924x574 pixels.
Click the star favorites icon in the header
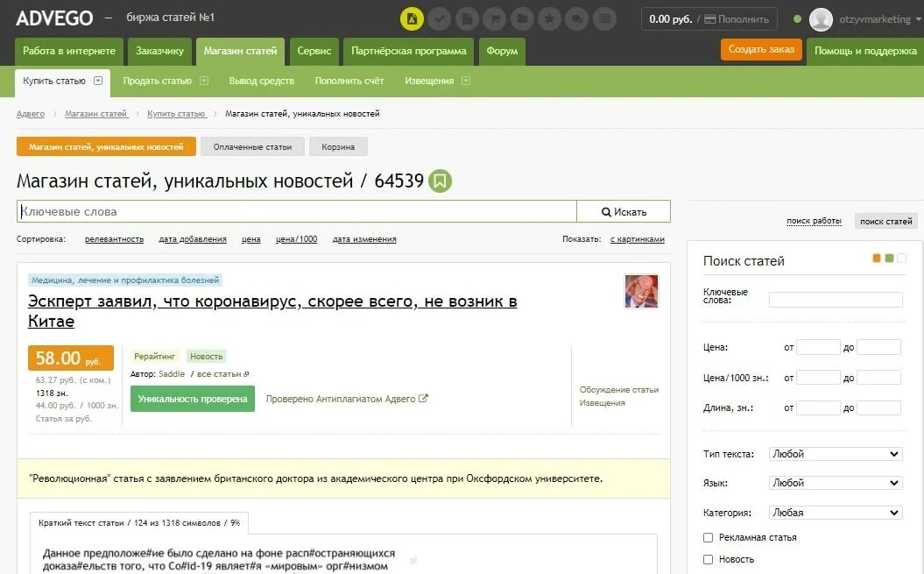549,19
